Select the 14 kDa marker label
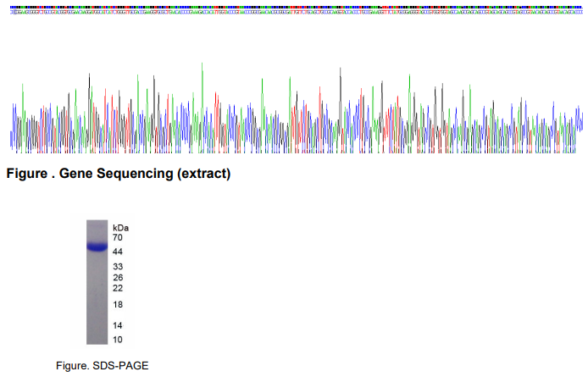 [x=118, y=325]
